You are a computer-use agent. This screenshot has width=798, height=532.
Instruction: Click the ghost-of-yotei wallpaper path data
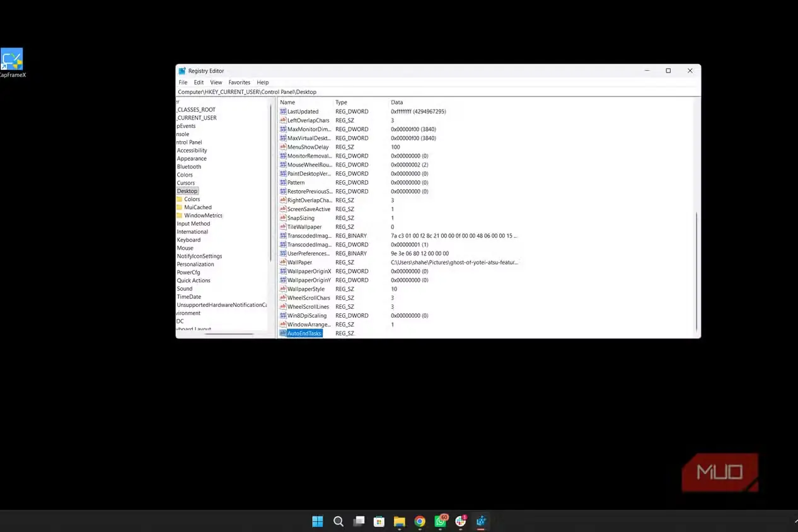click(x=454, y=262)
